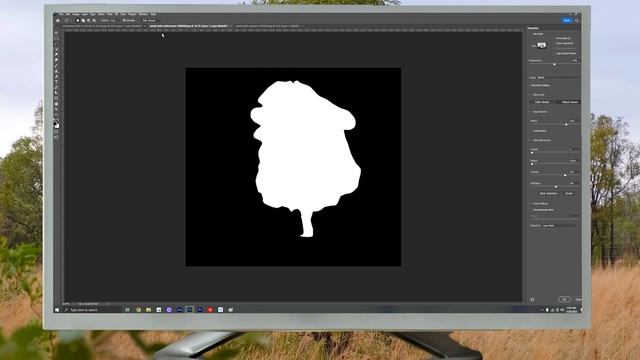640x360 pixels.
Task: Open the Windows Start menu
Action: pos(57,310)
